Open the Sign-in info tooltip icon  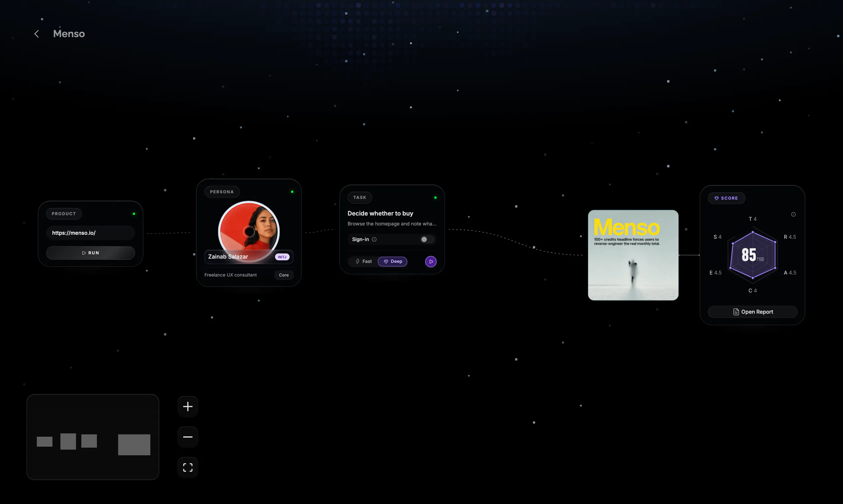[374, 239]
